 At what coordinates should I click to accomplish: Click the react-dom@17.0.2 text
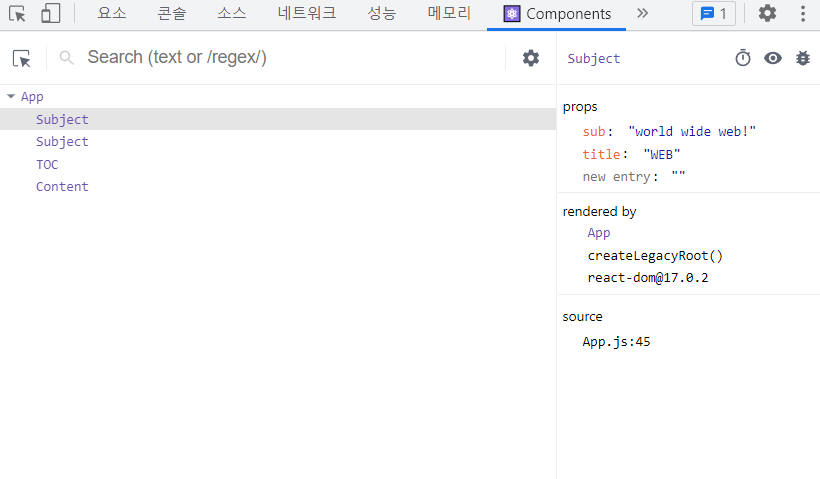point(648,278)
